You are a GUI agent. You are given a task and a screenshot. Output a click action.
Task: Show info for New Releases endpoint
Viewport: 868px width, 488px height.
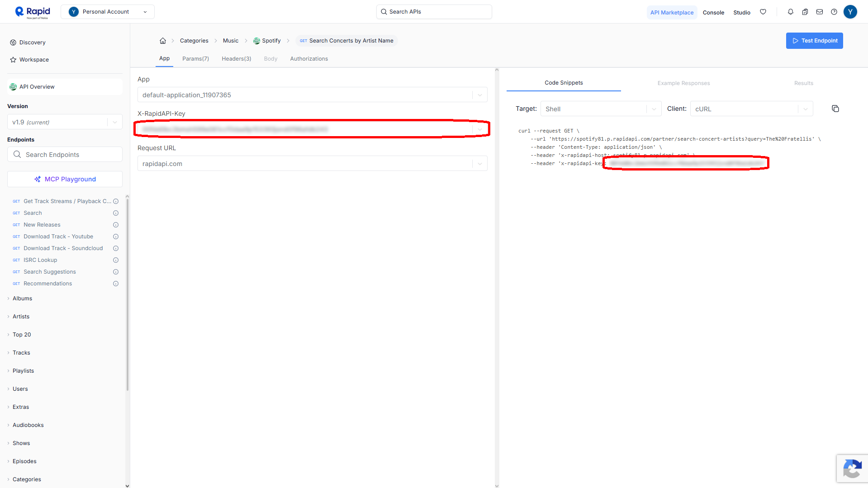click(116, 225)
